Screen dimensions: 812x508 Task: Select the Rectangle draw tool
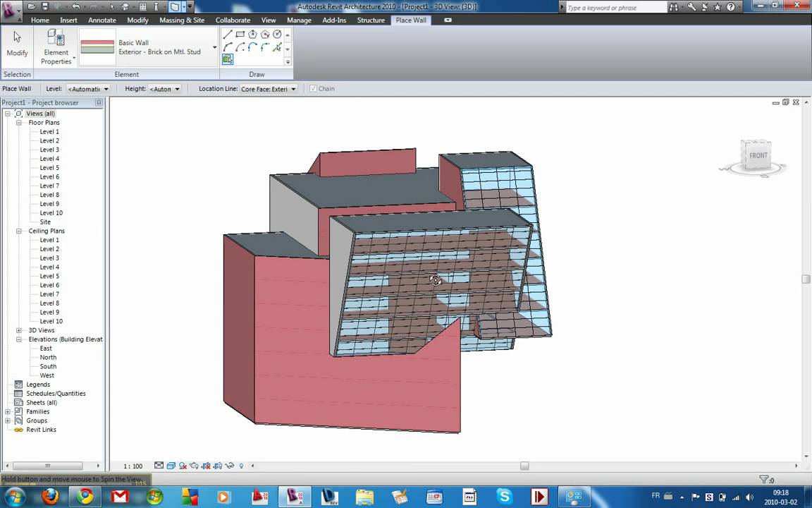[x=240, y=34]
